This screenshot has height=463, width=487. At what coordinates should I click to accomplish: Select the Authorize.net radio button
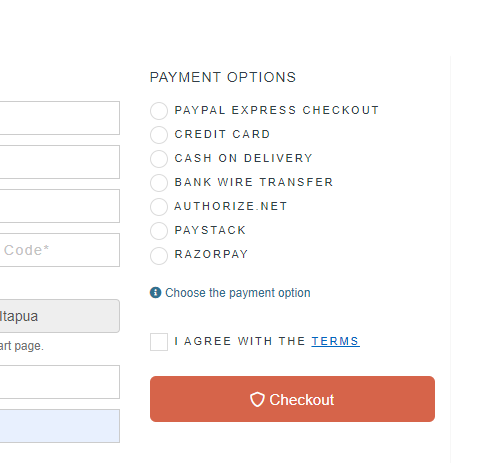pos(159,207)
